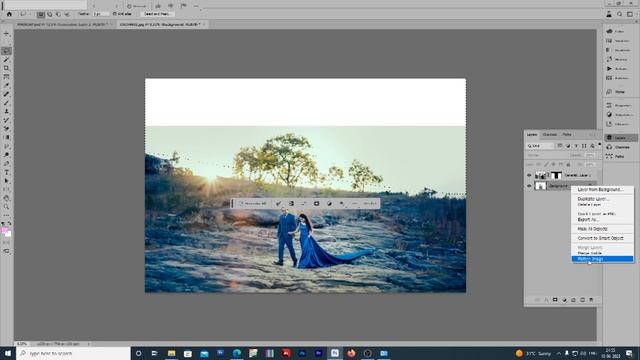Select the Lasso tool in the toolbar
Viewport: 640px width, 360px height.
(x=6, y=51)
